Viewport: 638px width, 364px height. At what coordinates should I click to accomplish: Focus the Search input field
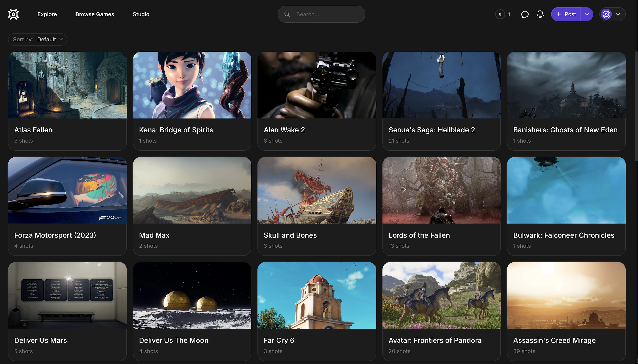[x=321, y=14]
